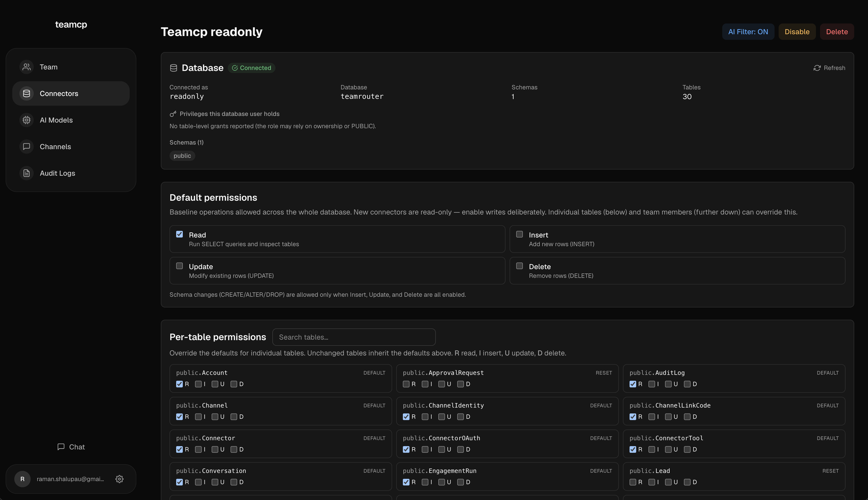Enable the default Update permission
Image resolution: width=868 pixels, height=500 pixels.
coord(179,266)
